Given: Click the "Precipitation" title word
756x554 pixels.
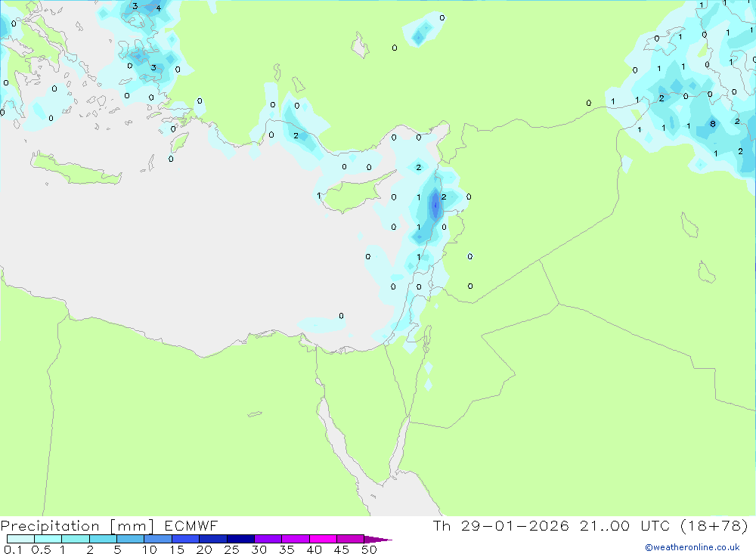Looking at the screenshot, I should click(x=50, y=526).
